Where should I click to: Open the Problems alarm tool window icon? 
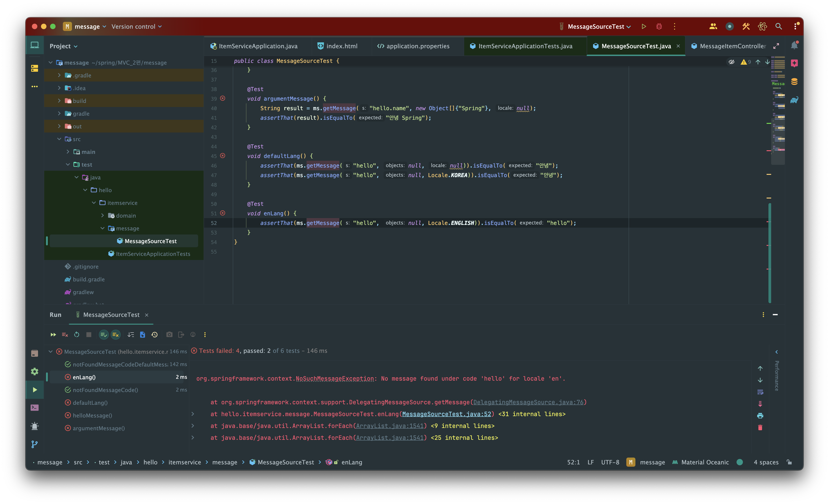point(35,426)
